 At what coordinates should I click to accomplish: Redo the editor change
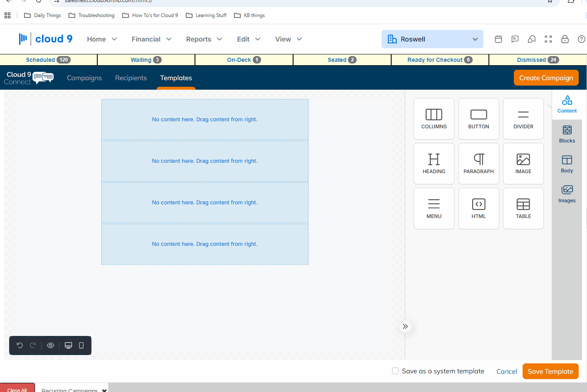[33, 345]
